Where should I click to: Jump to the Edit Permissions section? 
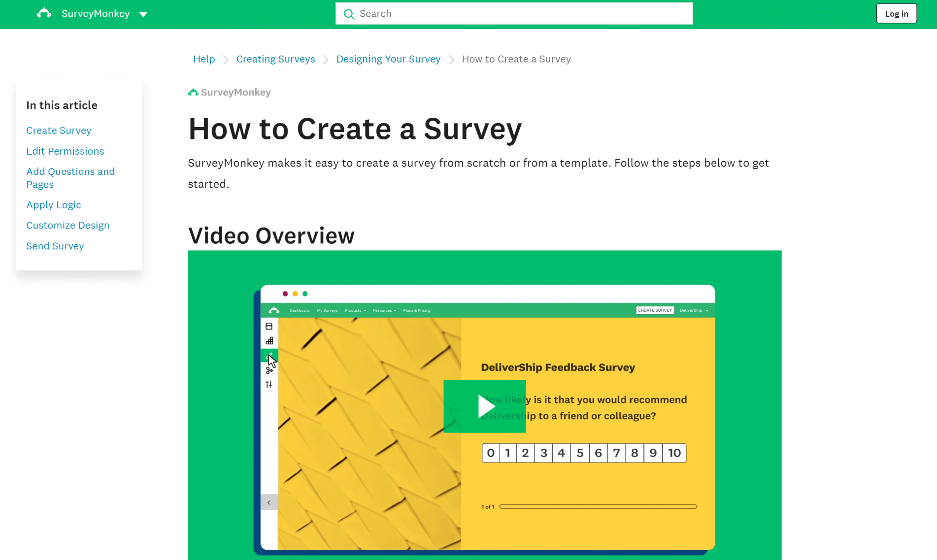click(x=65, y=151)
